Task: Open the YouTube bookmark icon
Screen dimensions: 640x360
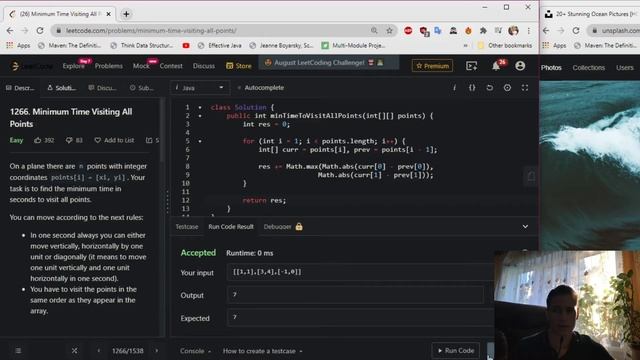Action: pyautogui.click(x=186, y=45)
